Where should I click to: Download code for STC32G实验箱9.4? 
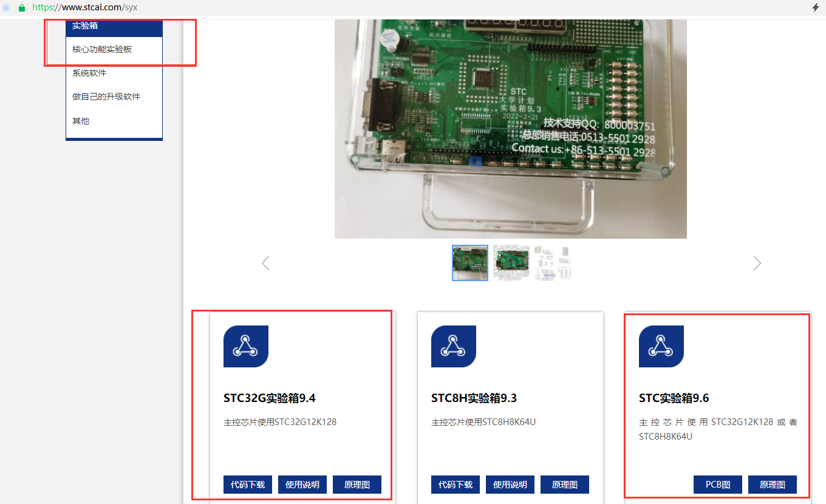(248, 485)
